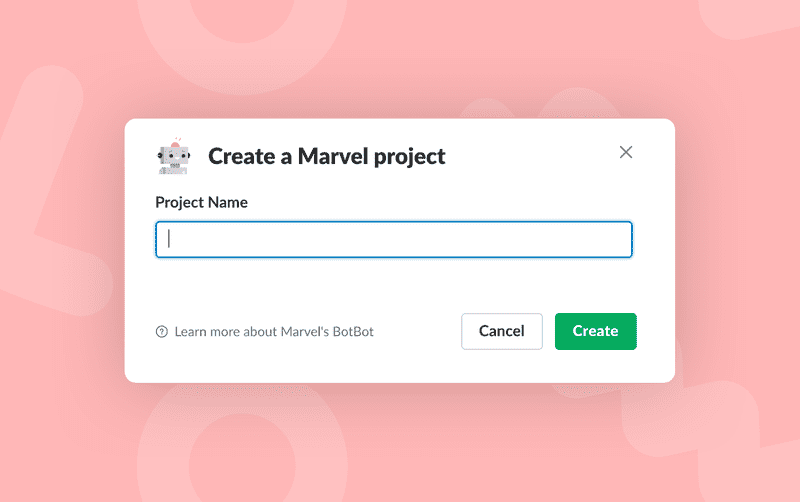Click the question mark help icon
Viewport: 800px width, 502px height.
coord(162,331)
